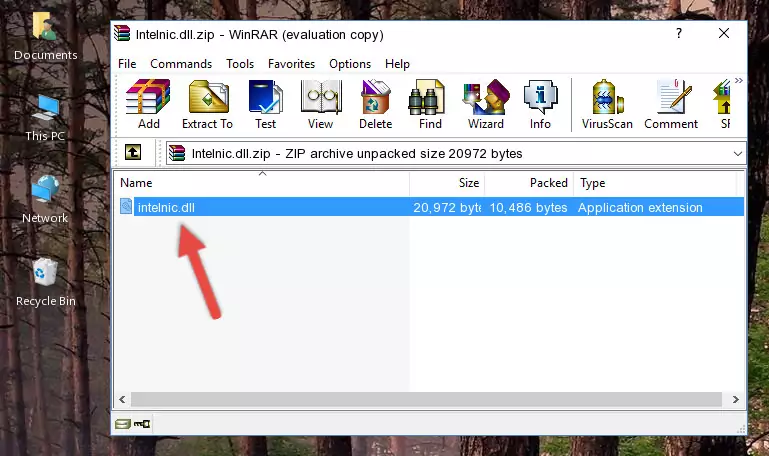Open the Comment tool
769x456 pixels.
[671, 104]
